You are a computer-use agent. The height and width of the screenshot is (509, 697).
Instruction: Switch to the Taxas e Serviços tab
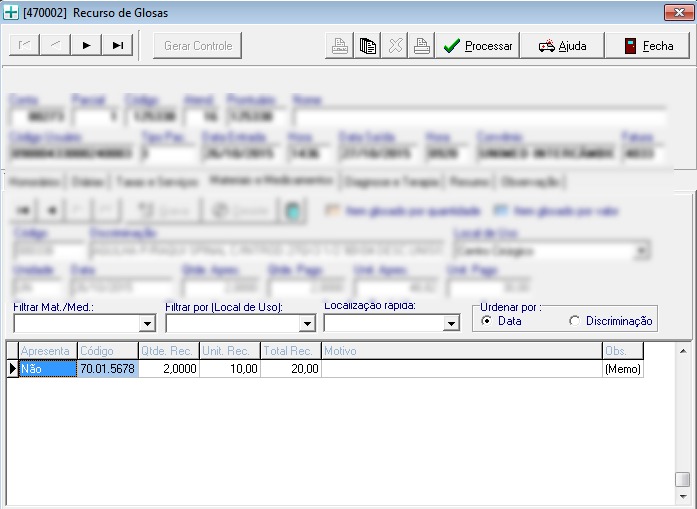point(157,182)
